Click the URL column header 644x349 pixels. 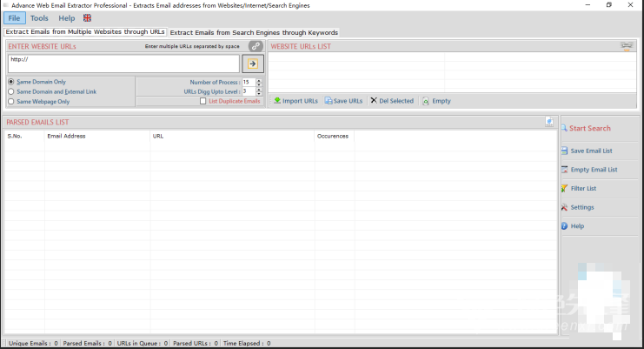[x=232, y=136]
